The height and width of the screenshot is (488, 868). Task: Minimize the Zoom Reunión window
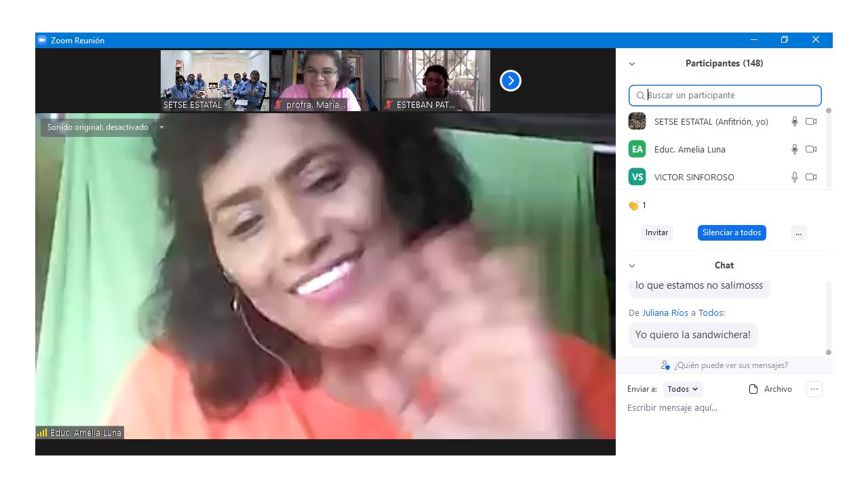coord(753,40)
